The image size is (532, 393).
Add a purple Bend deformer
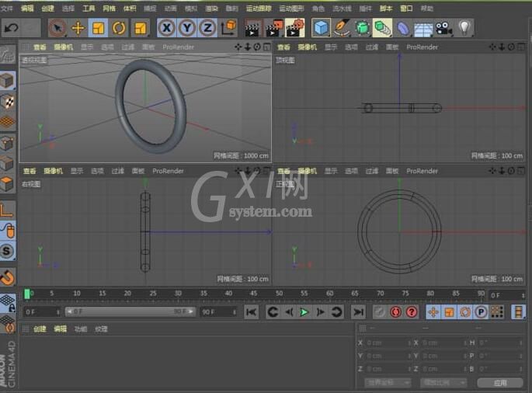[403, 27]
